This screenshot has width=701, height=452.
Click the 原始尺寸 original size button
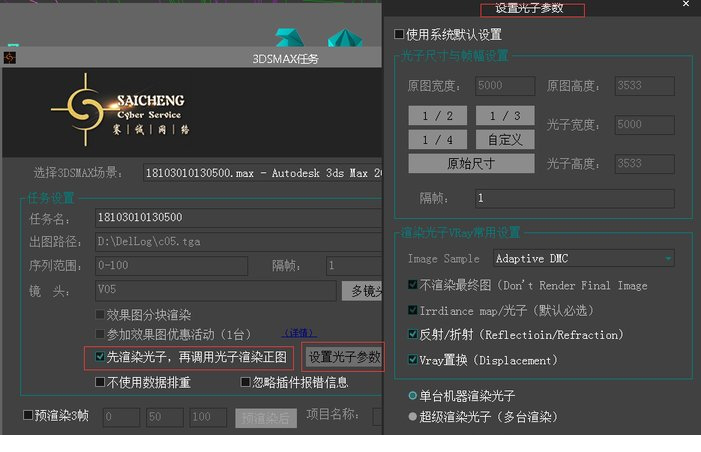(x=471, y=163)
